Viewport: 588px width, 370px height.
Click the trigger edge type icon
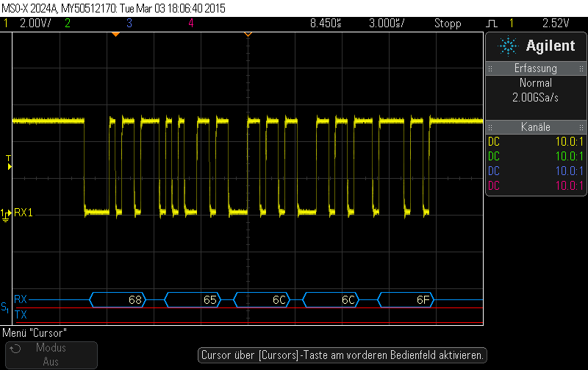coord(491,24)
